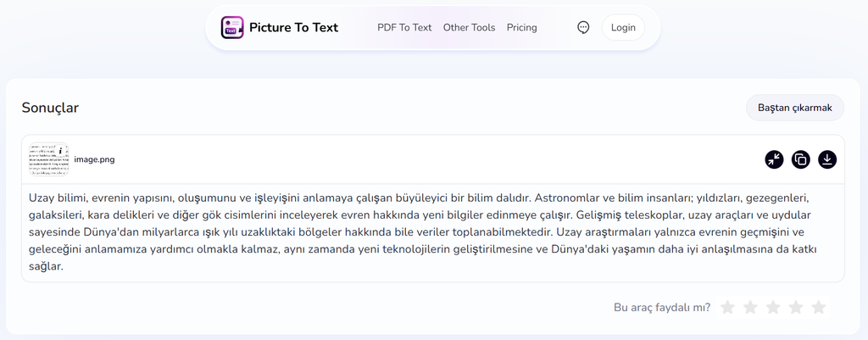Viewport: 868px width, 340px height.
Task: Give a four star rating
Action: coord(795,307)
